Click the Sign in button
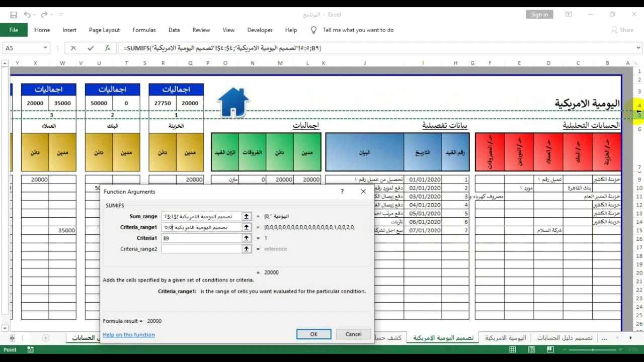The image size is (644, 362). (539, 15)
